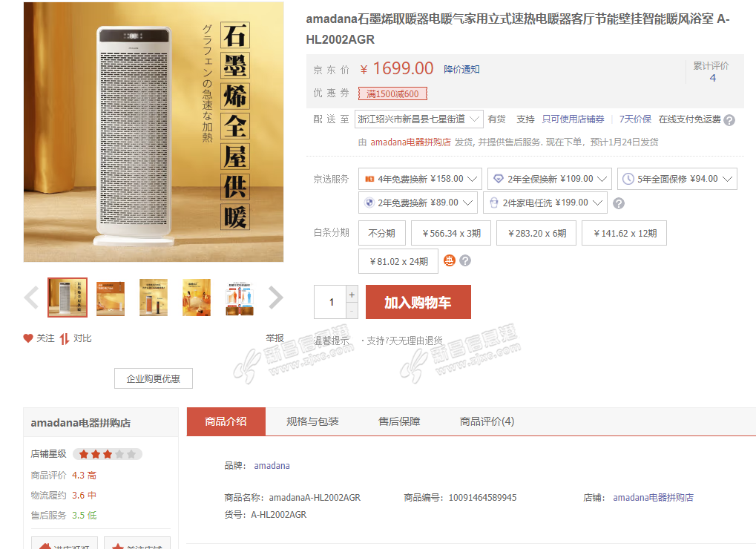Click the question mark after service options
The width and height of the screenshot is (756, 549).
[x=619, y=203]
